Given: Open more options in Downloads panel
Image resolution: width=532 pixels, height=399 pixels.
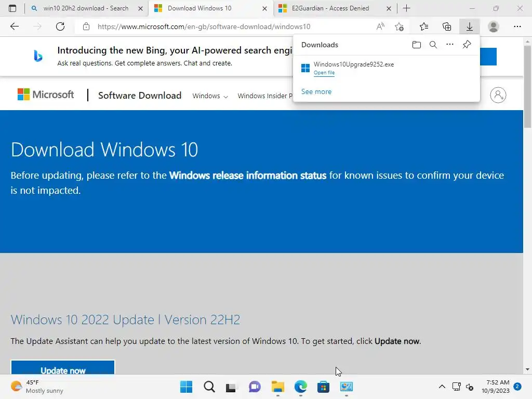Looking at the screenshot, I should coord(450,45).
